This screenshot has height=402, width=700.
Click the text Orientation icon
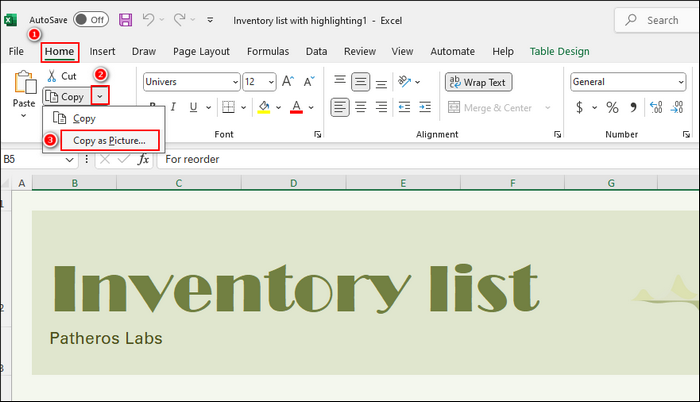click(404, 81)
